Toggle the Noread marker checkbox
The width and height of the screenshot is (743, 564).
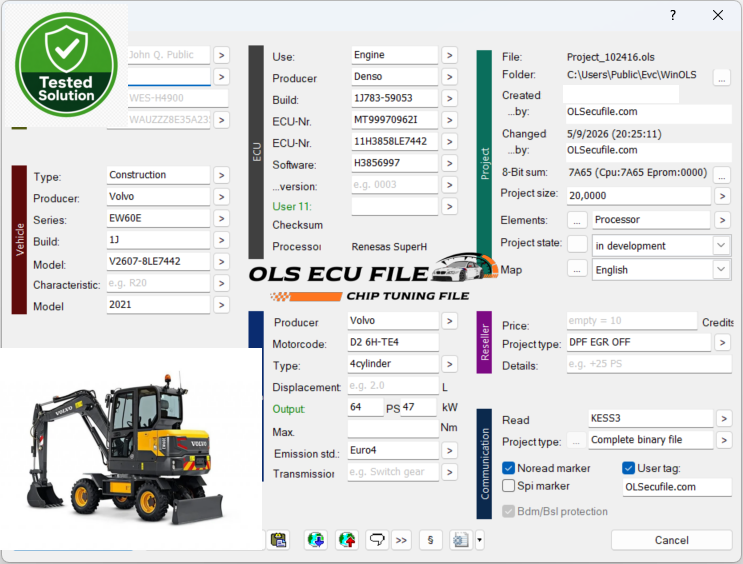508,468
